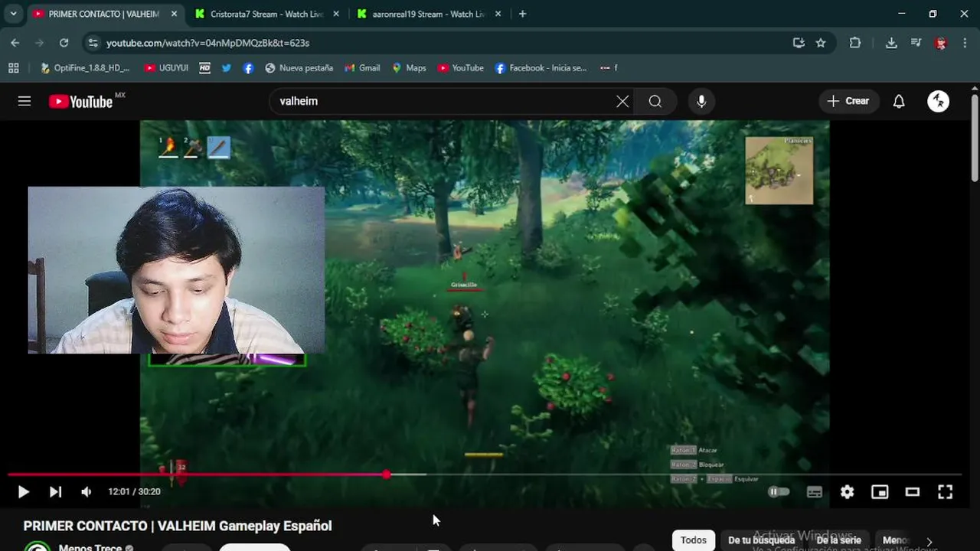The image size is (980, 551).
Task: Open the Crear button
Action: [x=848, y=101]
